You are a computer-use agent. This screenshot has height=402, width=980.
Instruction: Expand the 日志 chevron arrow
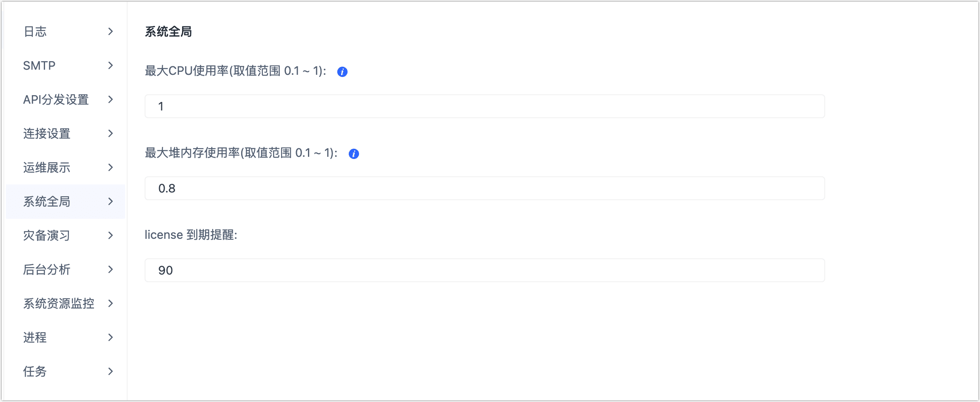[x=111, y=31]
